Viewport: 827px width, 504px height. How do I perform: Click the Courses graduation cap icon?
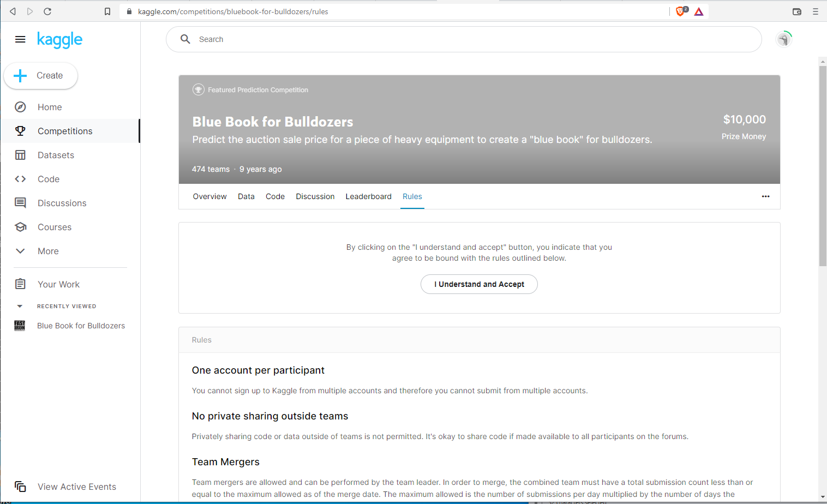20,227
